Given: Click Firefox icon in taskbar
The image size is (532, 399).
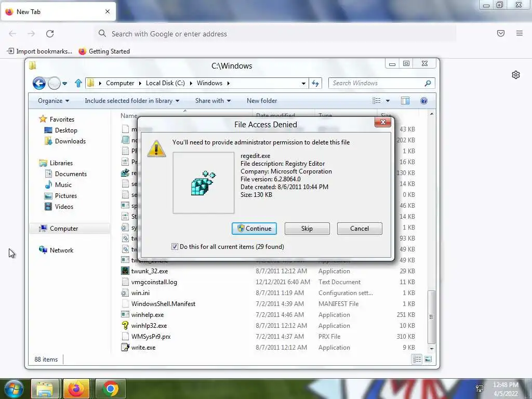Looking at the screenshot, I should (76, 389).
